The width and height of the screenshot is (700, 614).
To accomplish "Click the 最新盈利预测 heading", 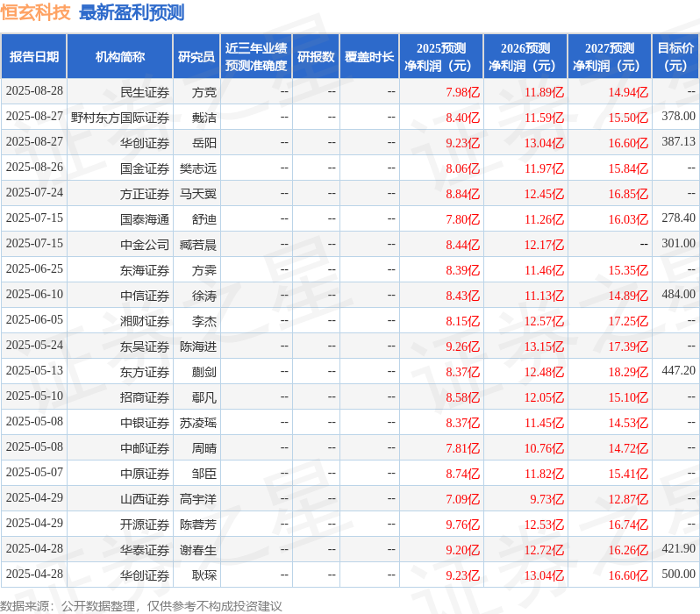I will (x=132, y=12).
